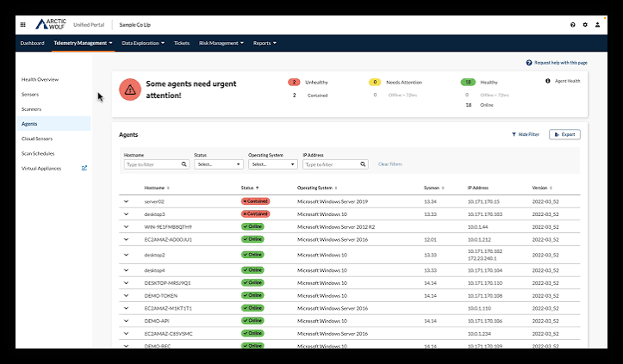Image resolution: width=623 pixels, height=364 pixels.
Task: Click the Clear Filters link
Action: coord(389,164)
